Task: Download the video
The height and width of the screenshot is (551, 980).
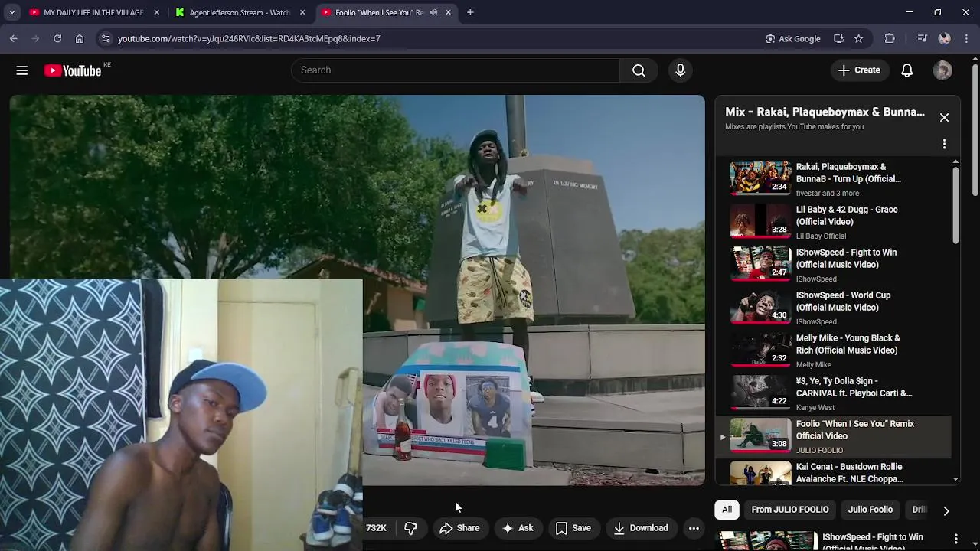Action: tap(641, 528)
